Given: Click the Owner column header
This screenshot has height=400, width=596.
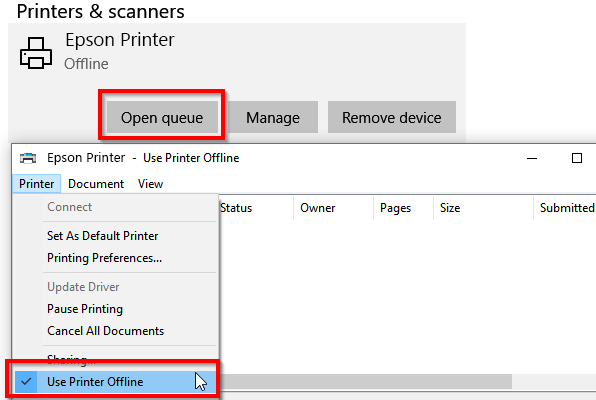Looking at the screenshot, I should [334, 208].
